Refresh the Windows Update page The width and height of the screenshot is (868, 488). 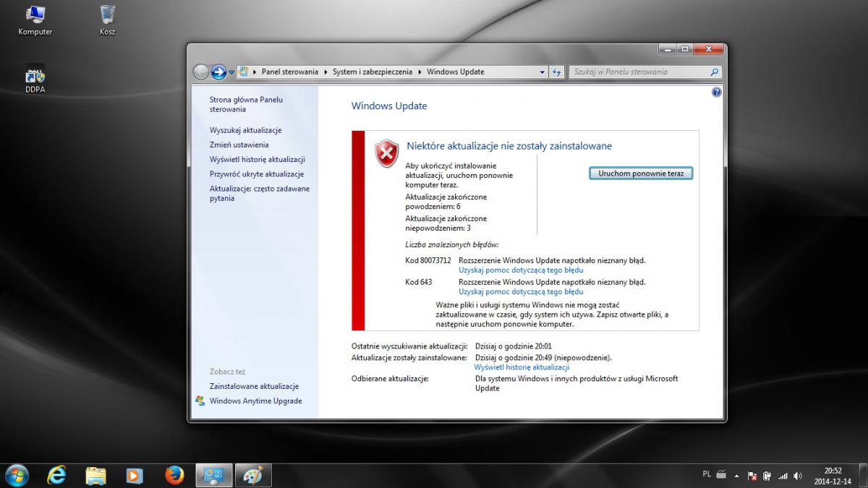[x=556, y=72]
